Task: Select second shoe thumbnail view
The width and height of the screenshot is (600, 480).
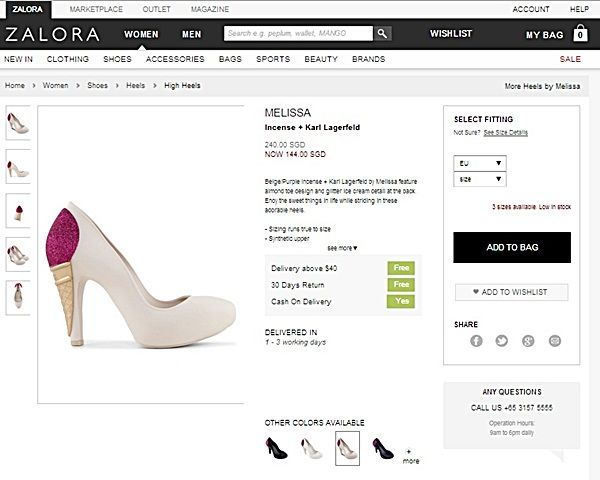Action: click(x=18, y=167)
